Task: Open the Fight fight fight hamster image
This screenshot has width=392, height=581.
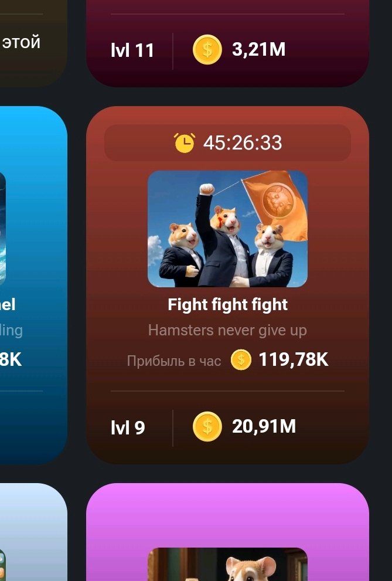Action: coord(228,229)
